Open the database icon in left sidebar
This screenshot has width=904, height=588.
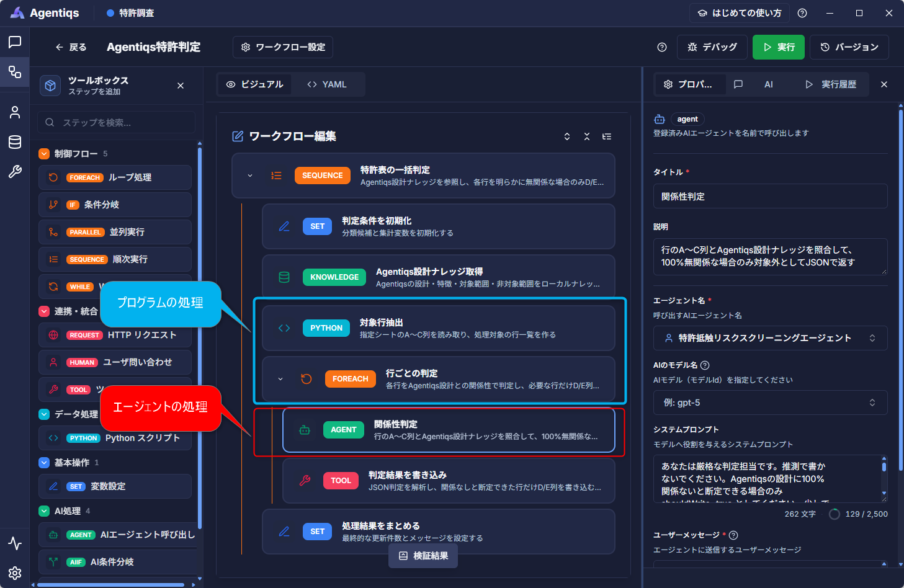pos(15,142)
